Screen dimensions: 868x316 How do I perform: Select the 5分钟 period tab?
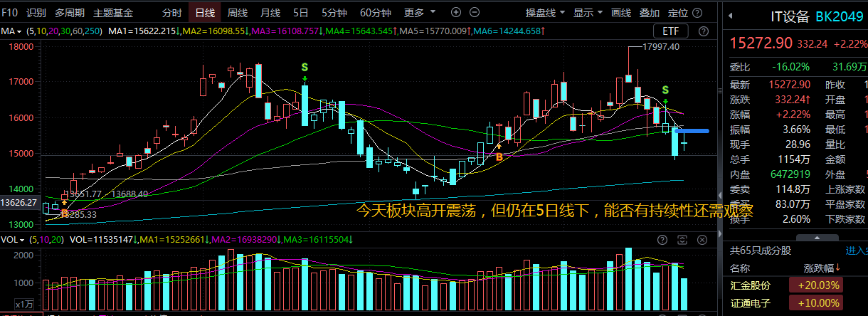[x=335, y=12]
